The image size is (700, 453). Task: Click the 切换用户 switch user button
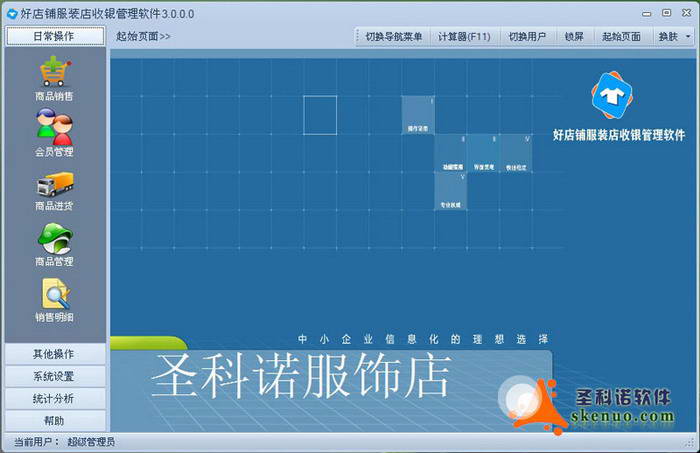click(527, 36)
